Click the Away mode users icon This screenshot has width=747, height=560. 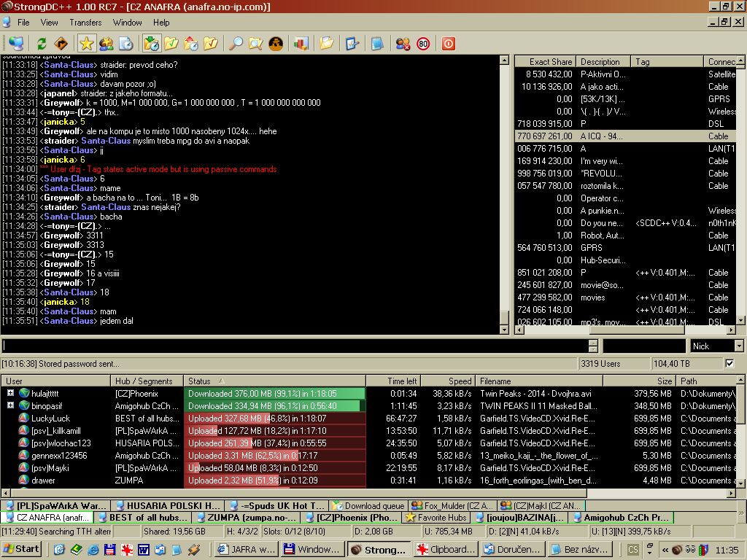click(x=403, y=44)
